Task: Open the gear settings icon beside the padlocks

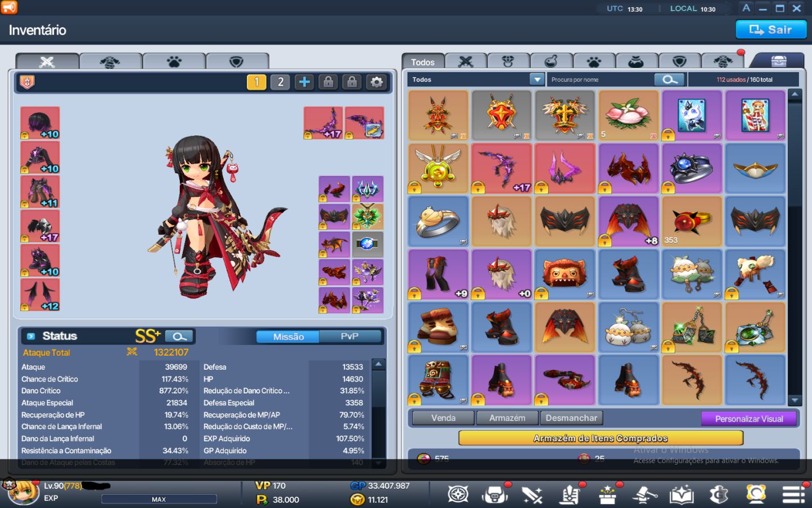Action: [376, 82]
